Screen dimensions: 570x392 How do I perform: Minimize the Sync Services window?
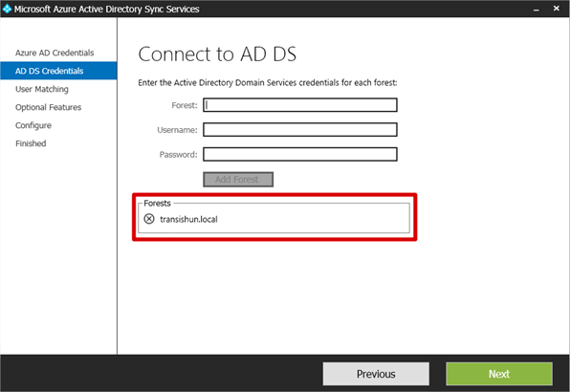tap(536, 9)
